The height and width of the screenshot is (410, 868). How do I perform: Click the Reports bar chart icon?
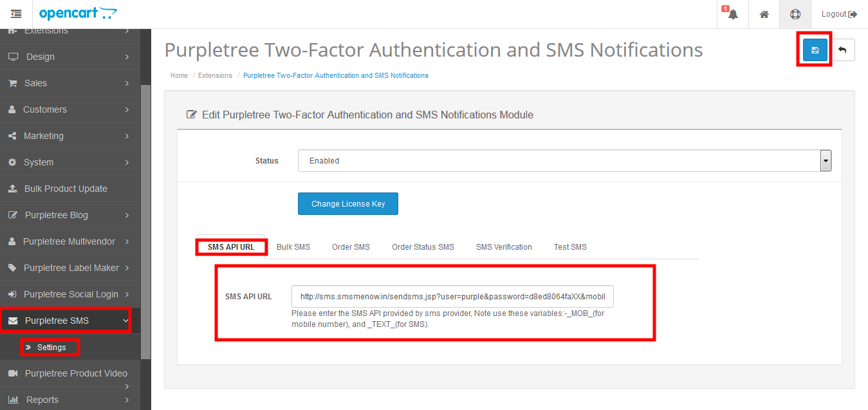click(13, 400)
